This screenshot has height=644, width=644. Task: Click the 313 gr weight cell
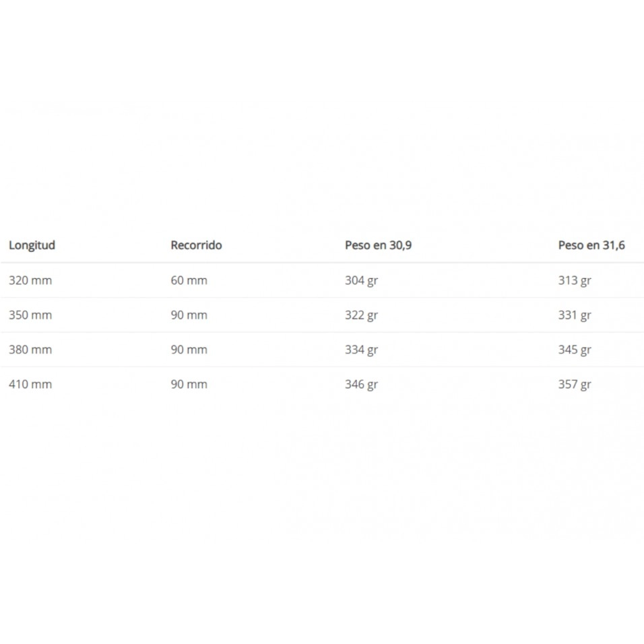(574, 280)
